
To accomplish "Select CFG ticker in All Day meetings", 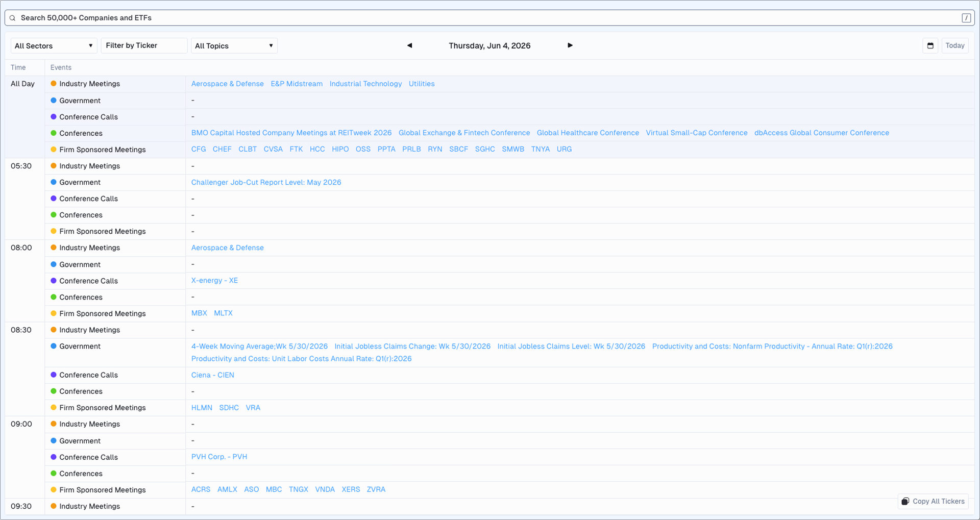I will click(199, 149).
